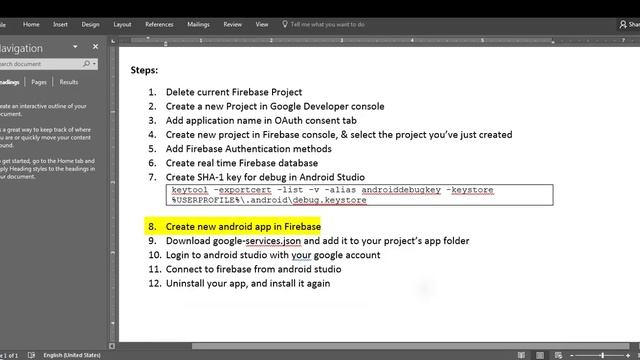The image size is (640, 360).
Task: Click the horizontal scrollbar thumb
Action: point(410,346)
